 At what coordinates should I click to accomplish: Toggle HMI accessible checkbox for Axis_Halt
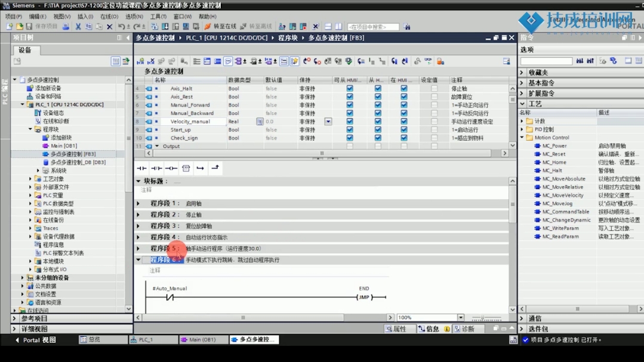(x=350, y=88)
